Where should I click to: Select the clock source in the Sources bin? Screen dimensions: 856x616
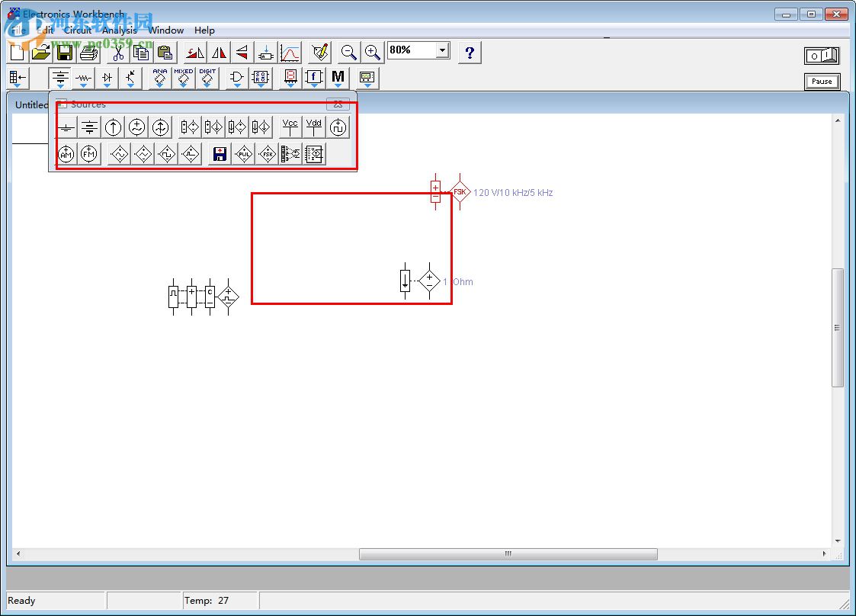[x=338, y=127]
